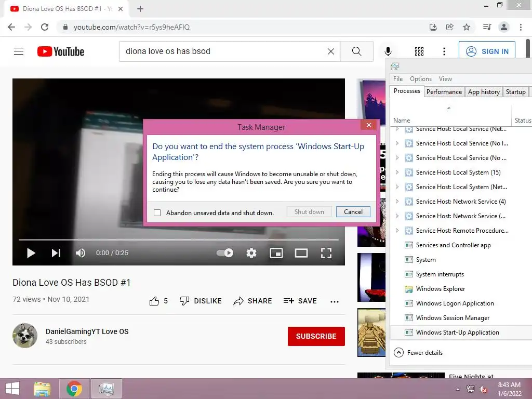
Task: Show hidden tray icons arrow in taskbar
Action: point(458,389)
